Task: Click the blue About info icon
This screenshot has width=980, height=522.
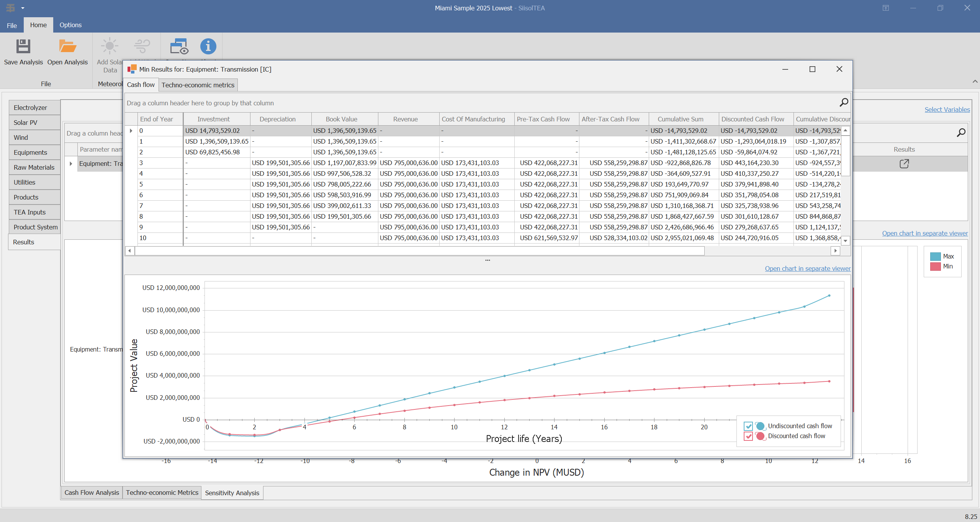Action: 208,46
